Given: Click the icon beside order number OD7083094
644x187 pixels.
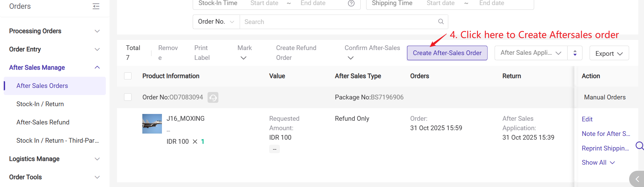Looking at the screenshot, I should click(213, 97).
